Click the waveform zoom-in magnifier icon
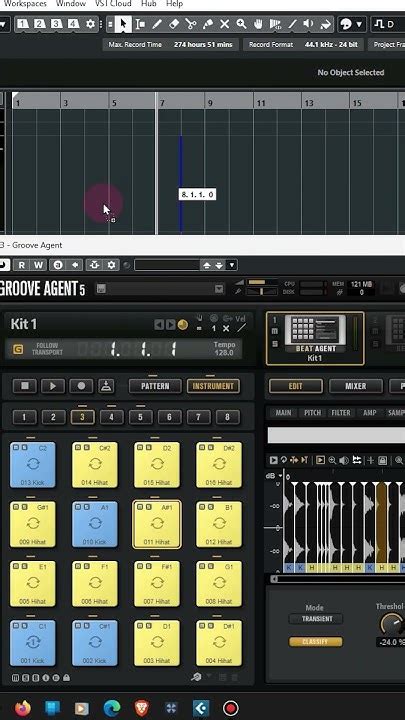 [x=332, y=460]
